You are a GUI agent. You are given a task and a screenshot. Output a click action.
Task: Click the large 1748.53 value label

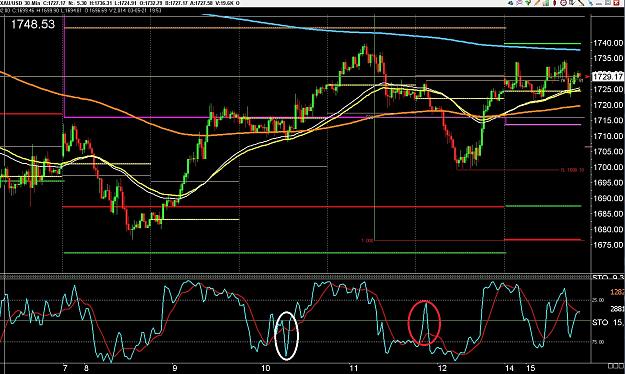click(x=33, y=24)
